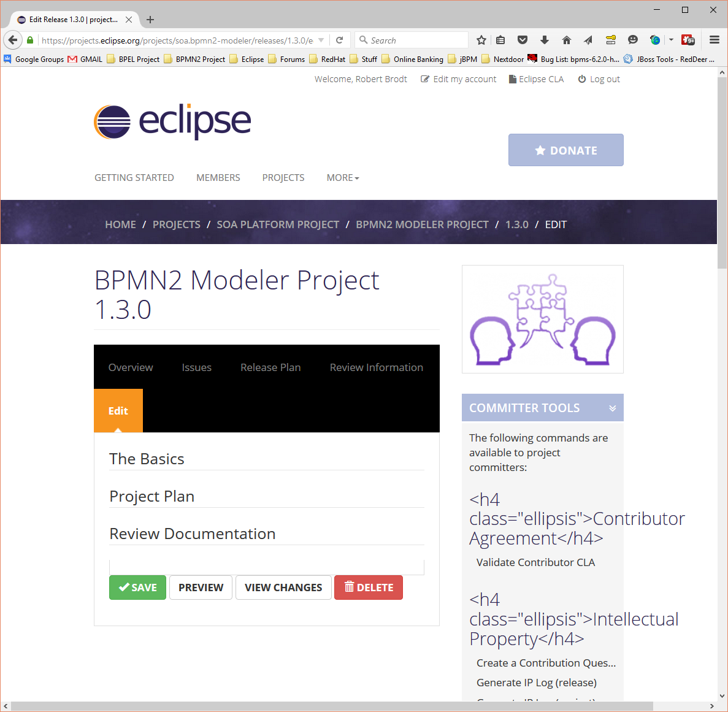Expand the MORE navigation menu
This screenshot has width=728, height=712.
coord(343,178)
